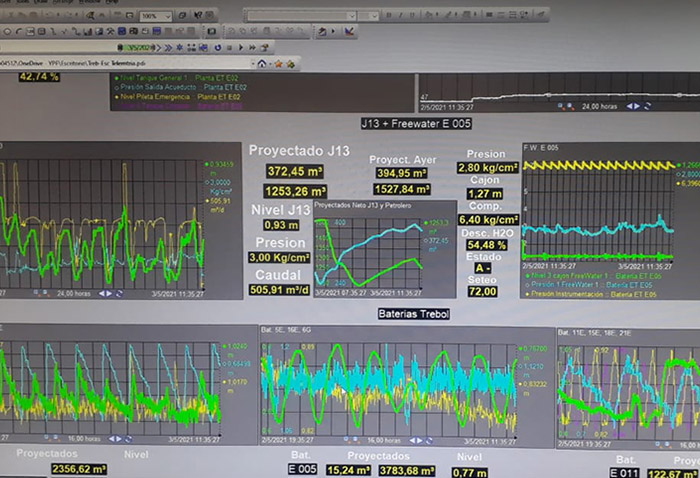Screen dimensions: 700x478
Task: Click the Bat. E 005 label box
Action: (303, 469)
